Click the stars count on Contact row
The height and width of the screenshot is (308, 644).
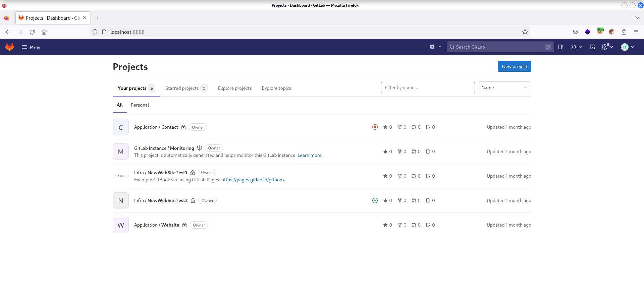coord(387,127)
